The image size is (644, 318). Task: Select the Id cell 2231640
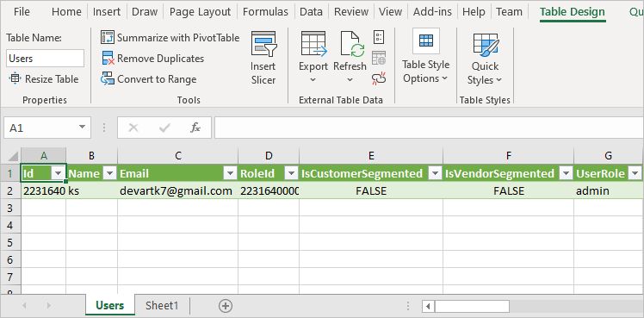click(44, 190)
